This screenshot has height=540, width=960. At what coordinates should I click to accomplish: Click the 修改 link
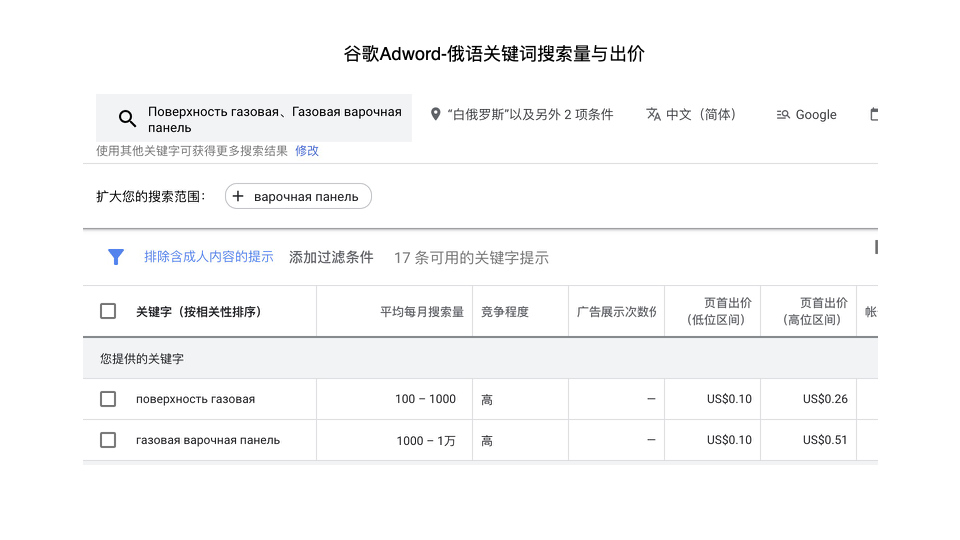coord(307,151)
